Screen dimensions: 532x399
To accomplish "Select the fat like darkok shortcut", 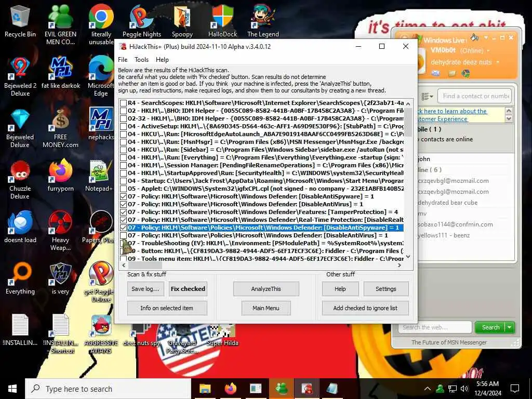I will click(x=60, y=73).
